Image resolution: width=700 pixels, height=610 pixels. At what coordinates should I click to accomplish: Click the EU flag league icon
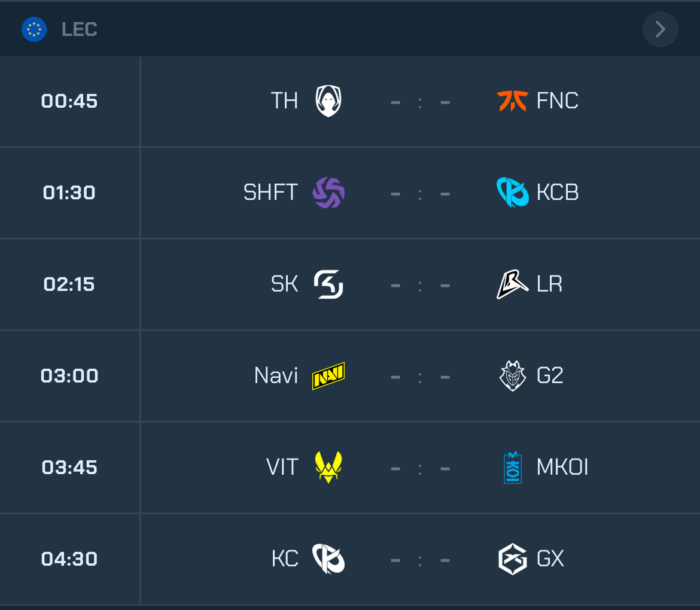pos(34,29)
